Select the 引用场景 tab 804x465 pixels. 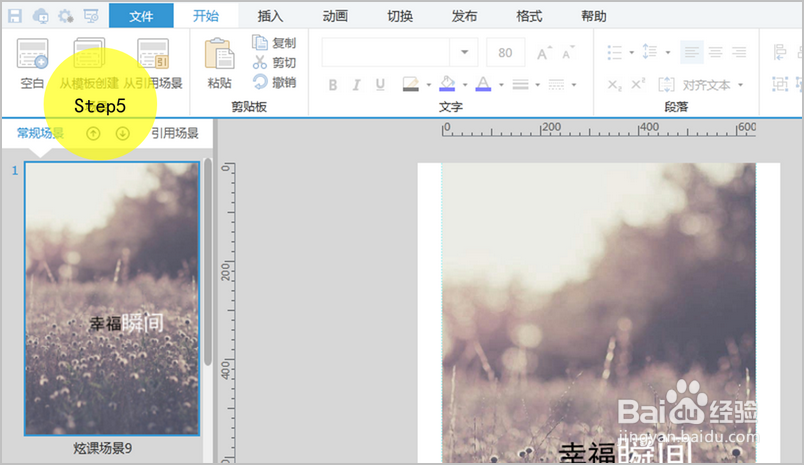175,133
